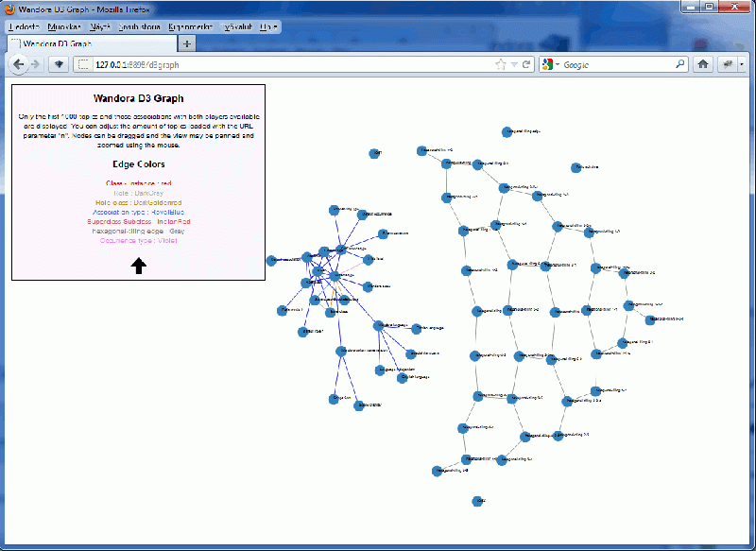This screenshot has height=551, width=756.
Task: Expand the address bar history dropdown
Action: tap(514, 65)
